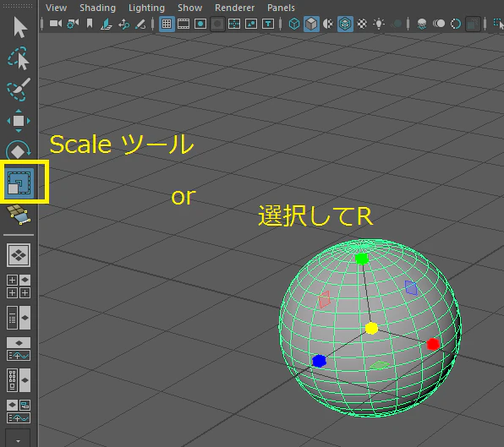Open the Lighting menu

(x=146, y=8)
